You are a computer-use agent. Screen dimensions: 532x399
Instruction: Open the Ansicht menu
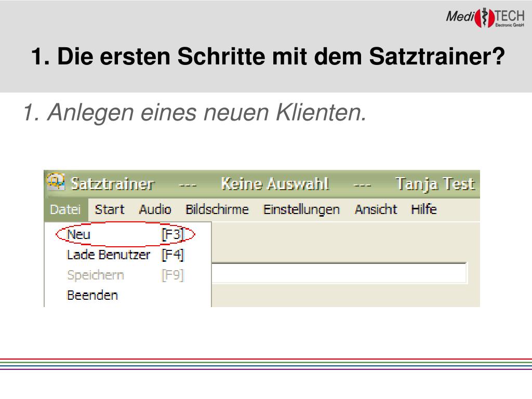coord(376,210)
